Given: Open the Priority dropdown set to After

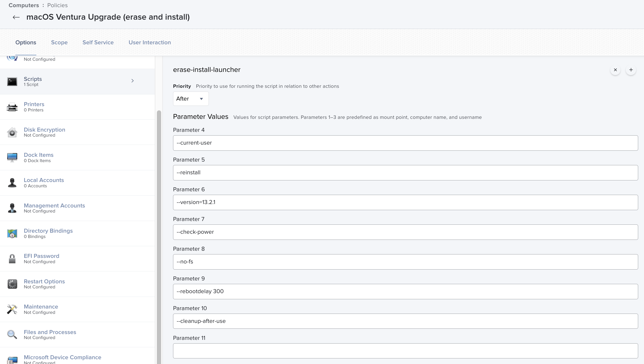Looking at the screenshot, I should tap(191, 98).
